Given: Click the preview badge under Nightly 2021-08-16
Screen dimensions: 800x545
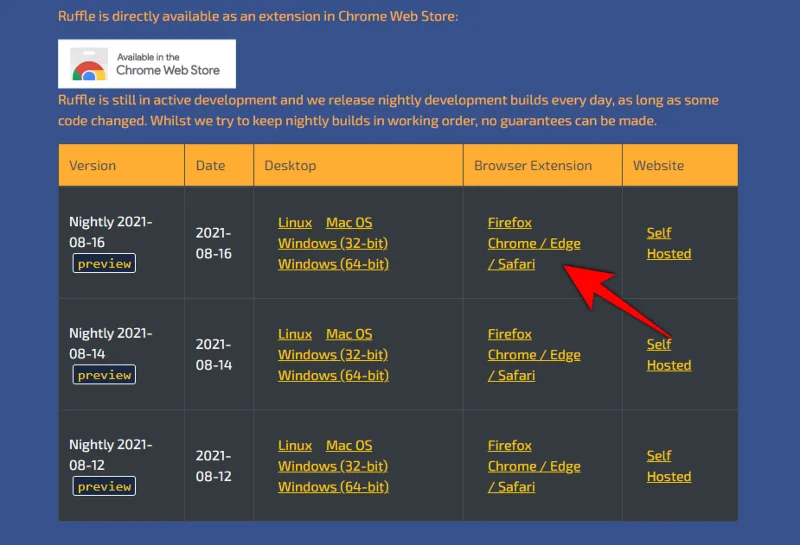Looking at the screenshot, I should (104, 263).
